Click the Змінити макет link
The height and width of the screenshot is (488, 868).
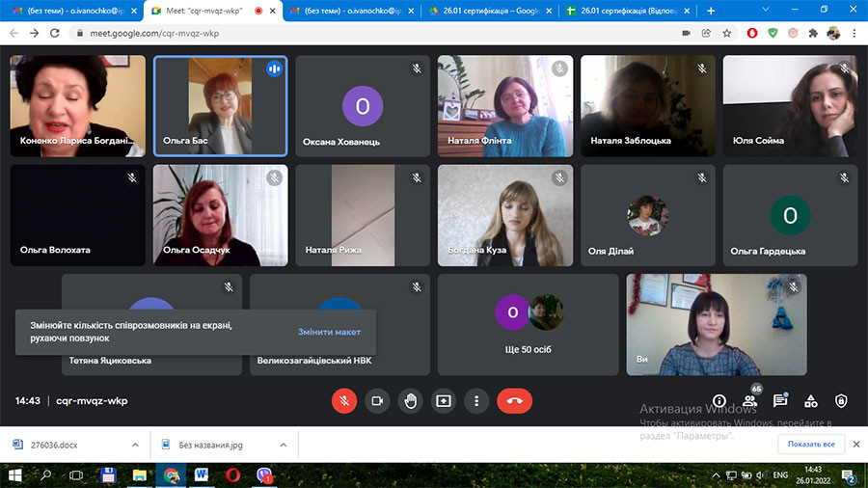pyautogui.click(x=330, y=332)
